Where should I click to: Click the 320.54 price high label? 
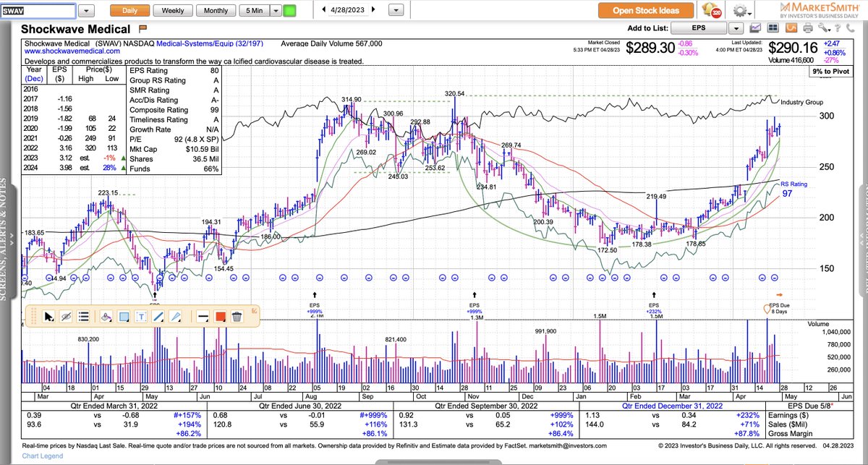456,94
